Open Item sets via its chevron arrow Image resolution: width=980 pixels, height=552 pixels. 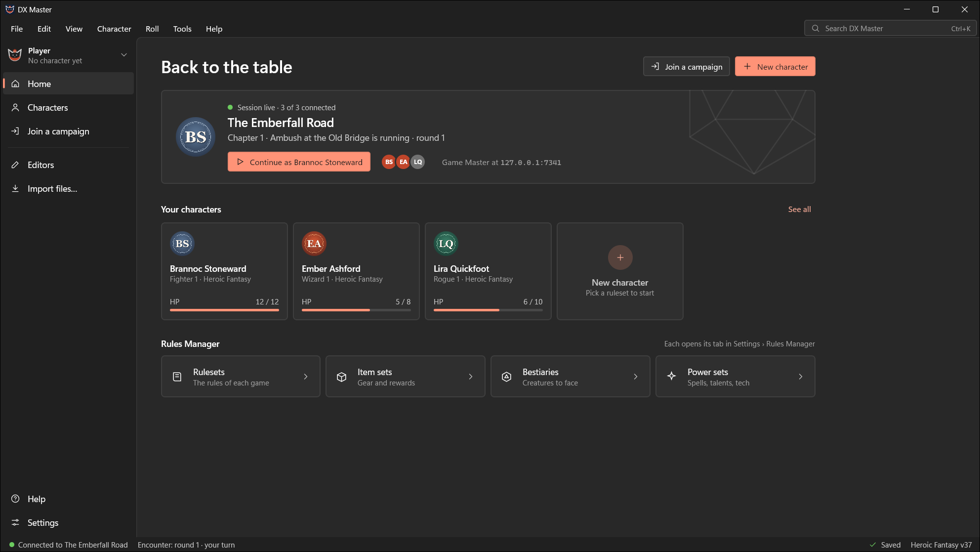coord(471,377)
